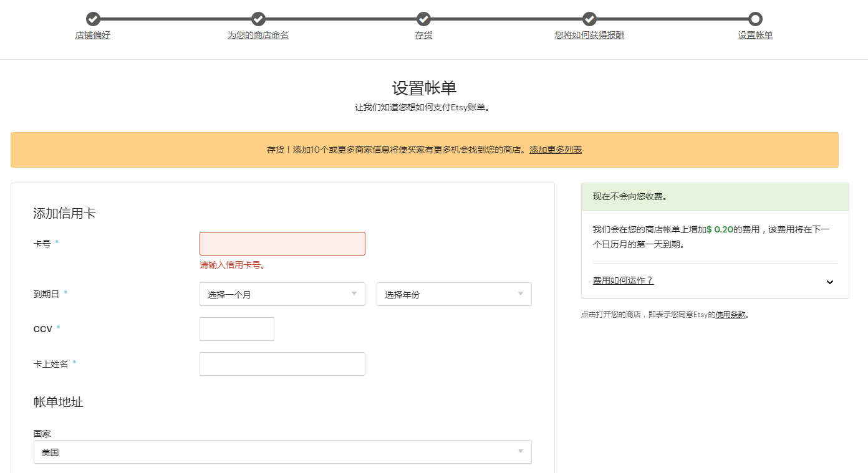Click the 设置帐单 current step circle
Screen dimensions: 868x473
(755, 19)
